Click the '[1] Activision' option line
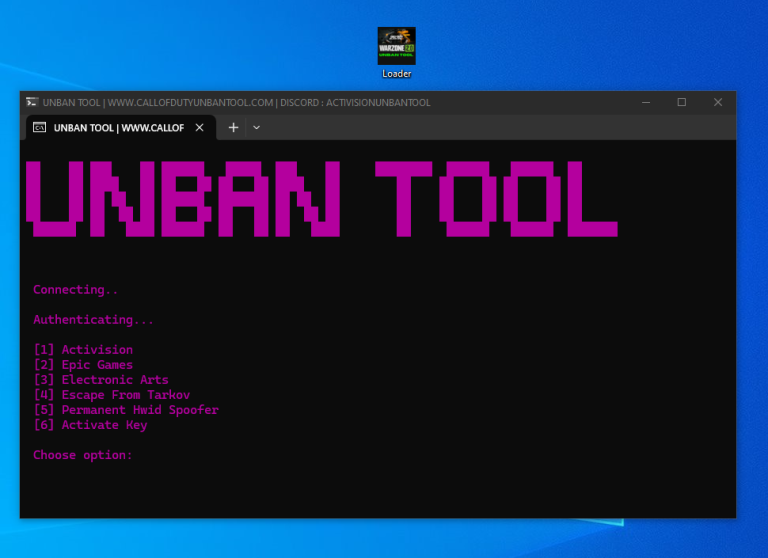Image resolution: width=768 pixels, height=558 pixels. (83, 349)
